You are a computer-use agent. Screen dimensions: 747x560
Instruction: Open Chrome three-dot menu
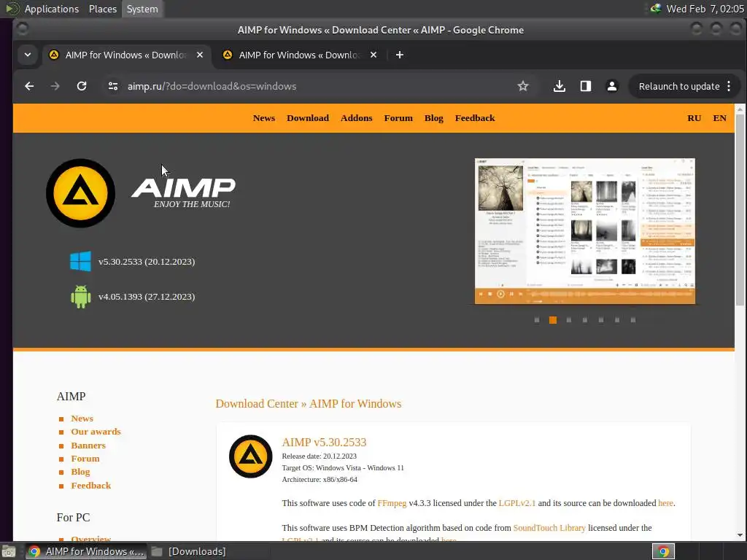click(x=729, y=86)
